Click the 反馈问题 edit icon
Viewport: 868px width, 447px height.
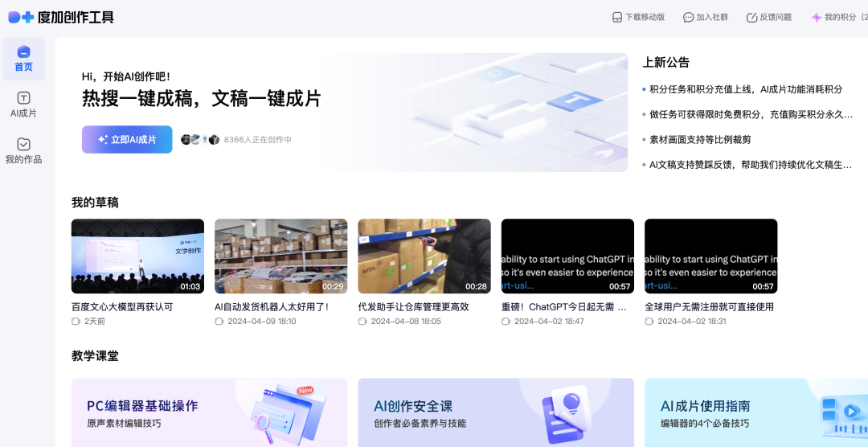pos(751,17)
